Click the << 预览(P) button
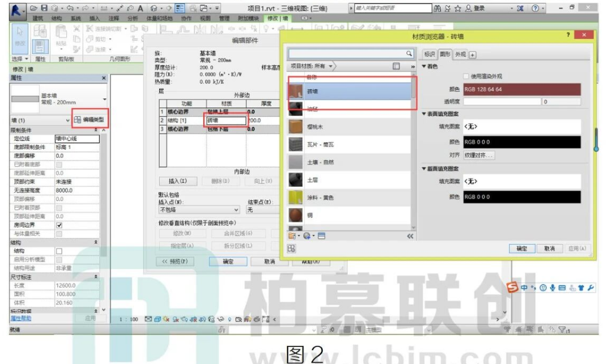607x364 pixels. (x=175, y=262)
